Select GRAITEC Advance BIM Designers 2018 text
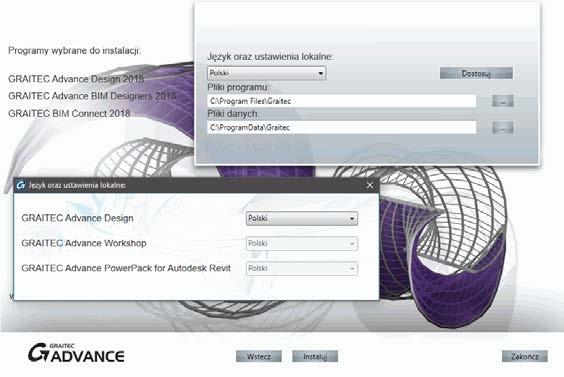Screen dimensions: 564x377 (92, 96)
